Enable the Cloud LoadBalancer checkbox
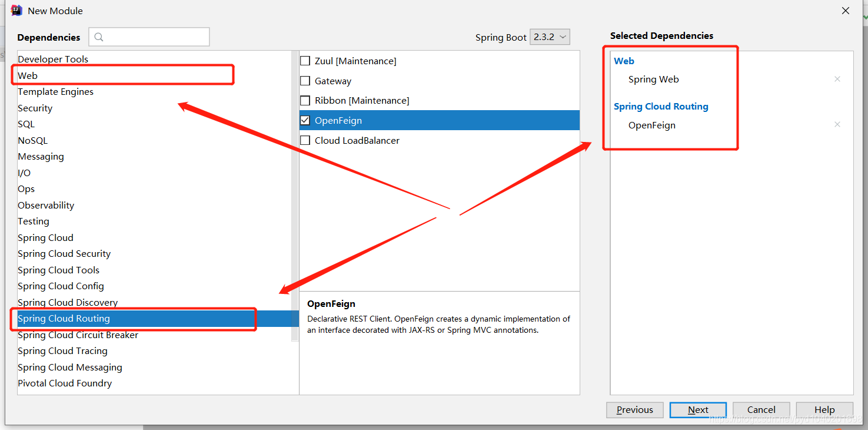The image size is (868, 430). (x=305, y=140)
